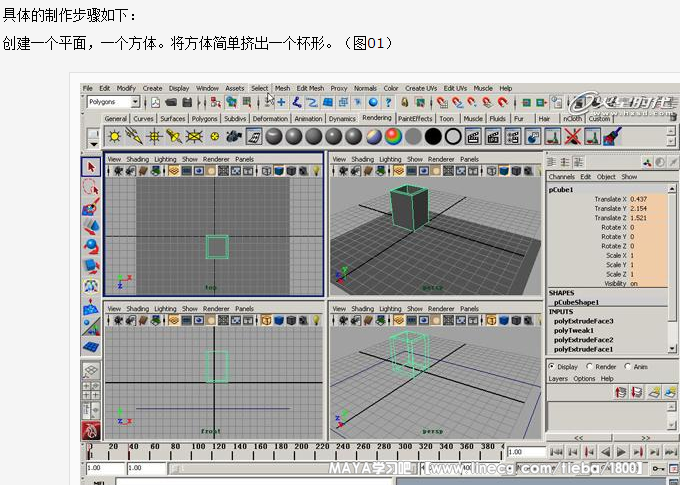Click the area light shelf icon

pos(194,137)
